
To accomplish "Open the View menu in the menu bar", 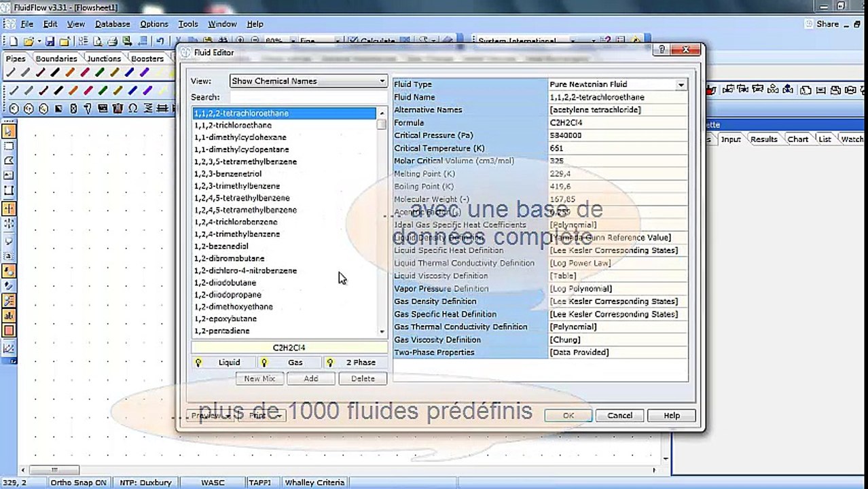I will point(76,24).
